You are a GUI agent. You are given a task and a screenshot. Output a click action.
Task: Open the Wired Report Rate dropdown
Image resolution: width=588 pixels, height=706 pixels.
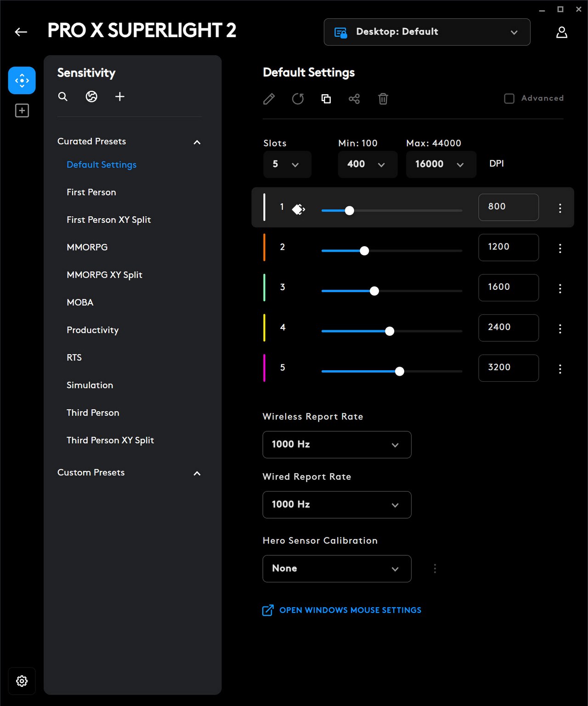pyautogui.click(x=337, y=505)
